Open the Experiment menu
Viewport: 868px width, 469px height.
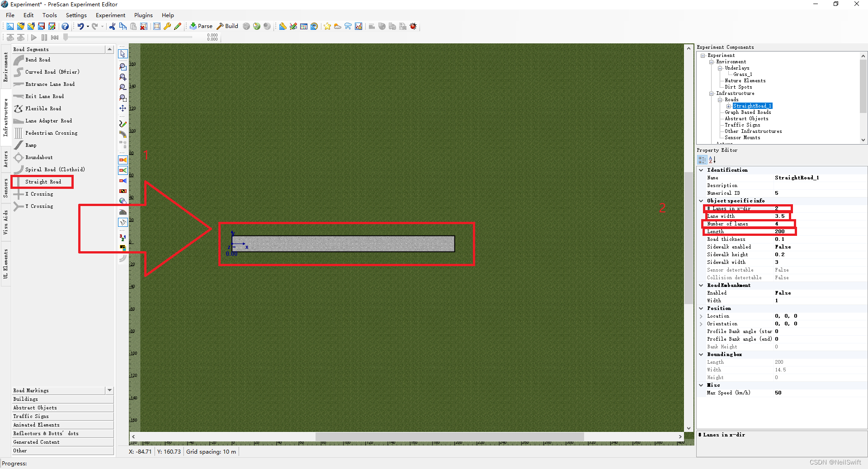[110, 15]
